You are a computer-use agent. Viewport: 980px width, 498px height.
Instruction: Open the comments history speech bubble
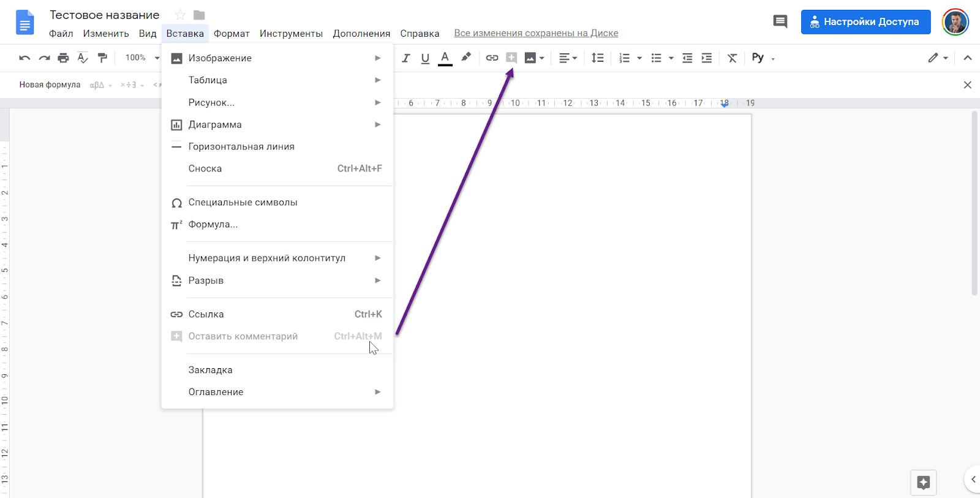pos(780,22)
